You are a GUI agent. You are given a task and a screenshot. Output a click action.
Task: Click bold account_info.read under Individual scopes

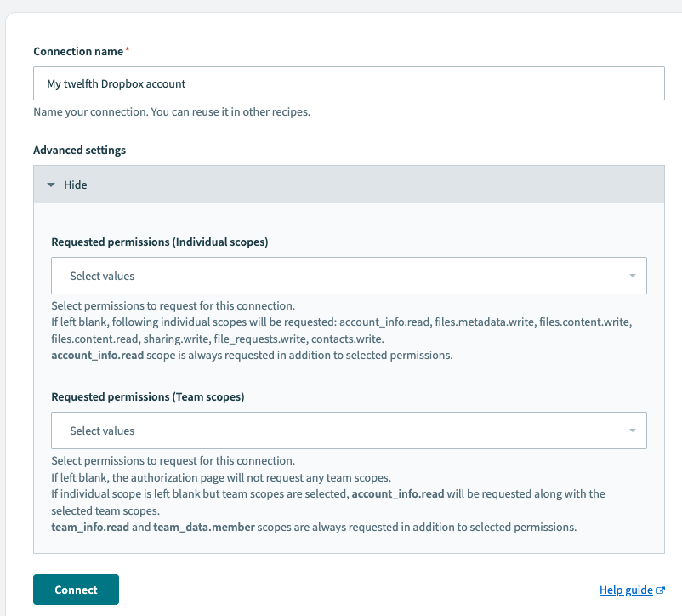tap(96, 355)
